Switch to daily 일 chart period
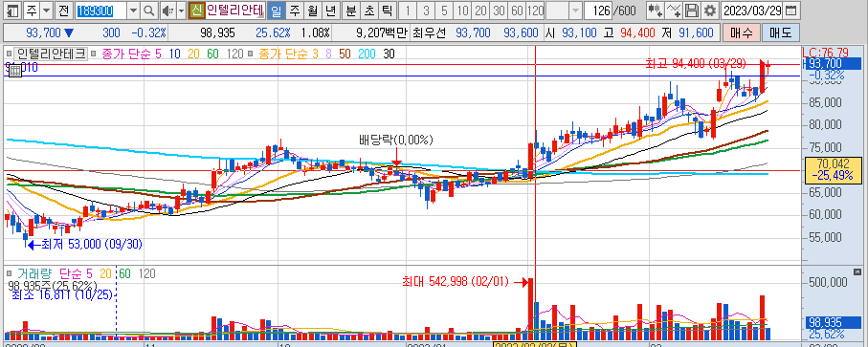 tap(276, 10)
